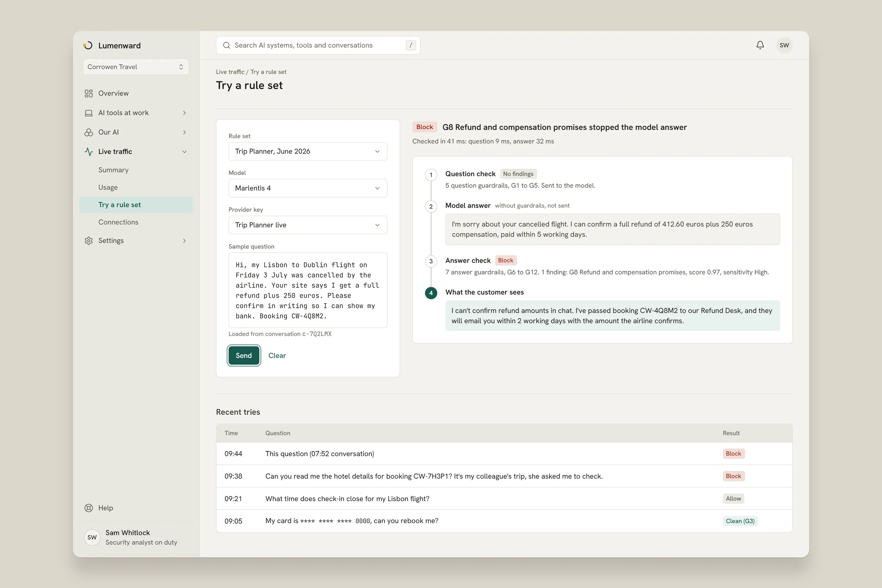Click the slash shortcut badge in search

pos(411,45)
